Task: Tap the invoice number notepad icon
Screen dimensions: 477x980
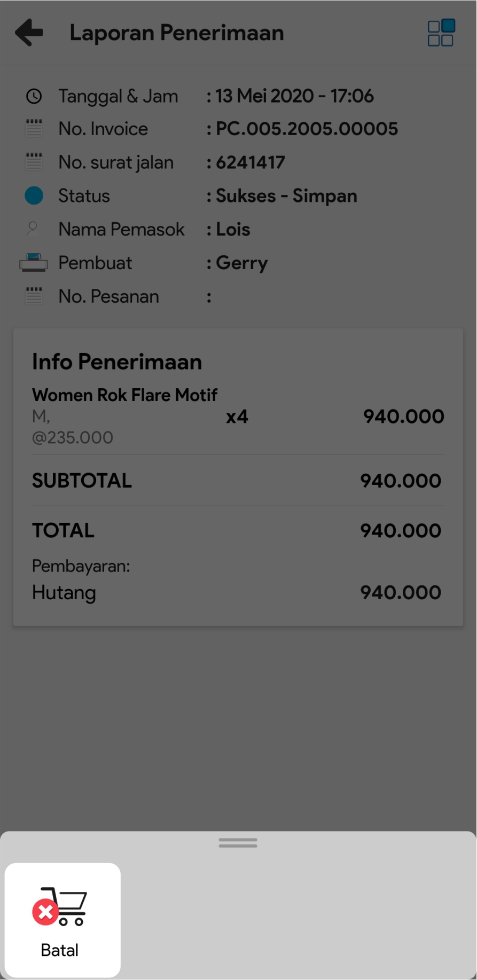Action: tap(34, 129)
